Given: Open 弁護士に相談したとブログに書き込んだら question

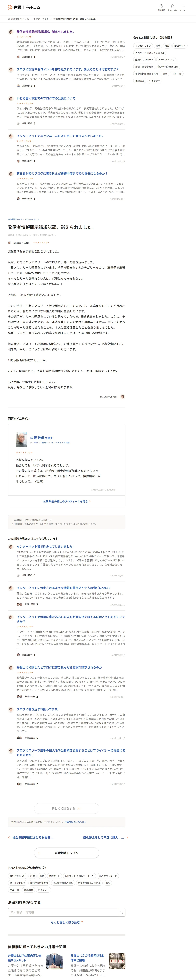Looking at the screenshot, I should [59, 667].
